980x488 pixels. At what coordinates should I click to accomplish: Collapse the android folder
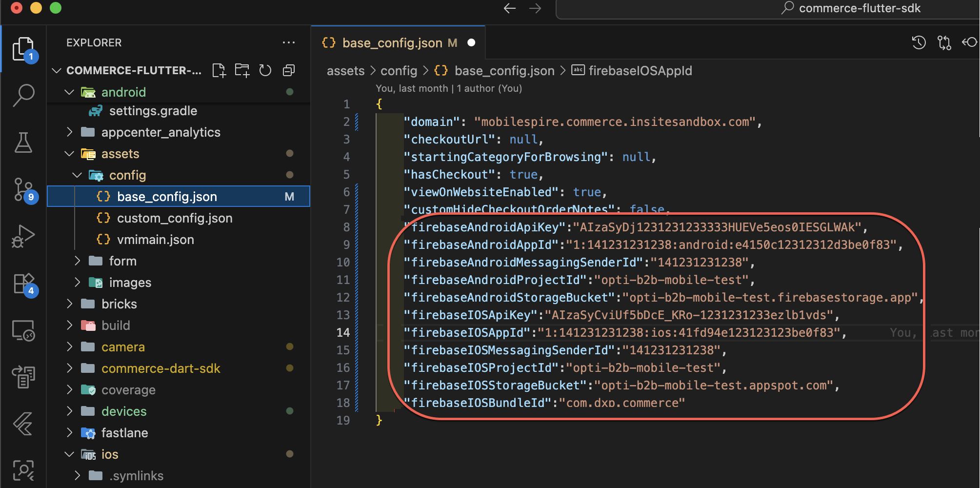(x=69, y=92)
